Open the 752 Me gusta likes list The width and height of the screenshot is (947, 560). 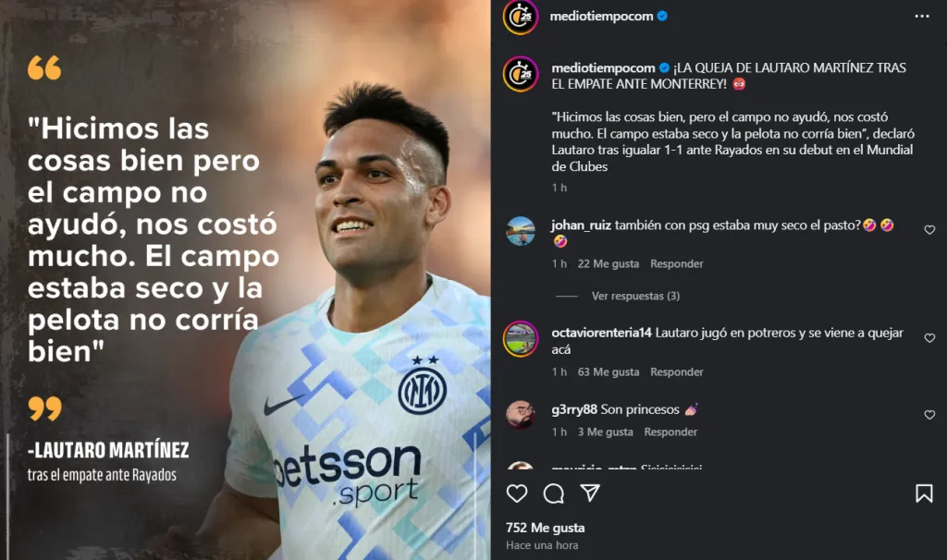click(545, 528)
